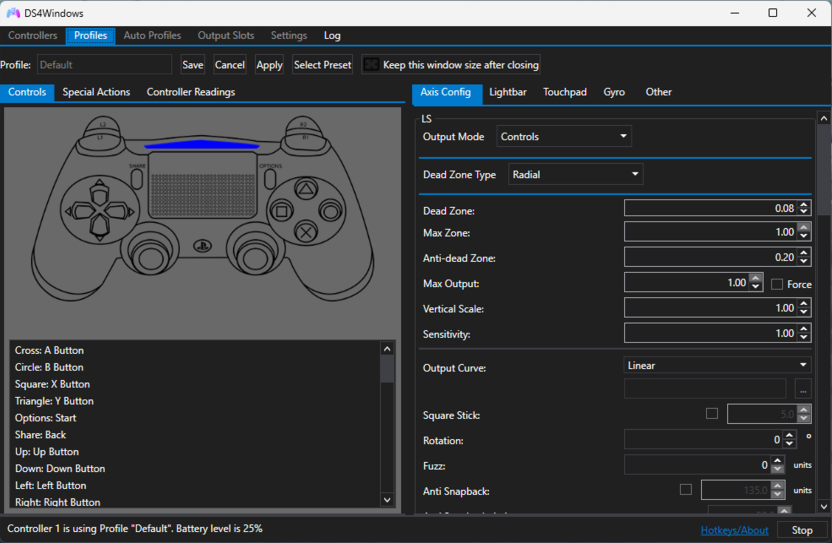The width and height of the screenshot is (832, 543).
Task: Open the Output Curve dropdown
Action: [x=717, y=365]
